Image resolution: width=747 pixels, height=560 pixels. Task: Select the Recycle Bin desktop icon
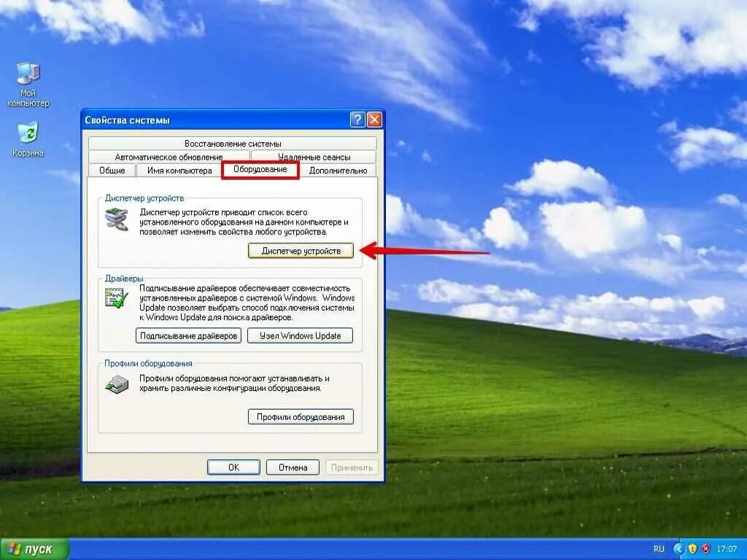point(28,139)
